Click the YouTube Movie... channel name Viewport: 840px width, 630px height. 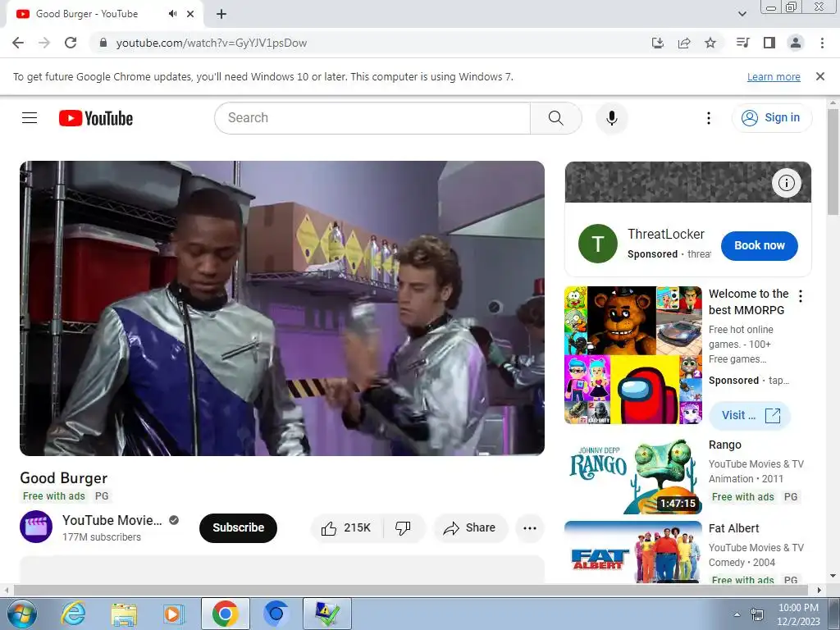[x=112, y=520]
